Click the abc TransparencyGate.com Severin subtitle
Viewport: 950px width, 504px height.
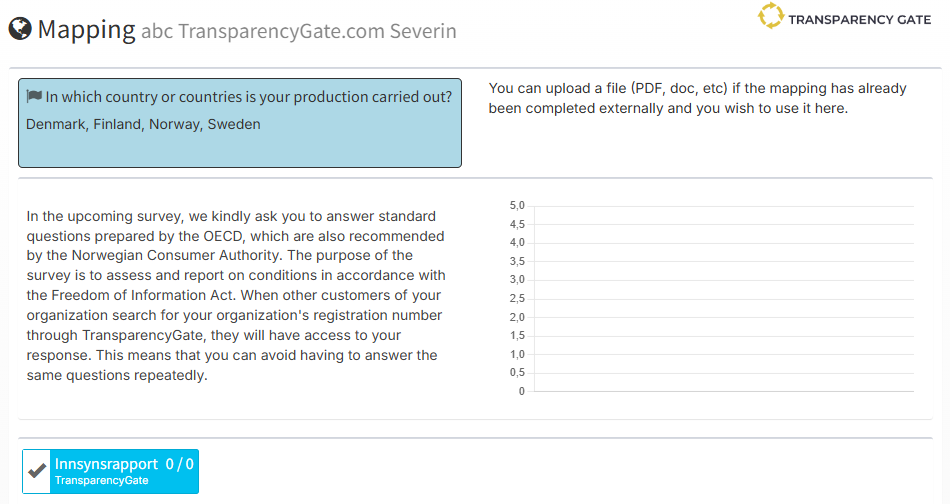(x=298, y=31)
